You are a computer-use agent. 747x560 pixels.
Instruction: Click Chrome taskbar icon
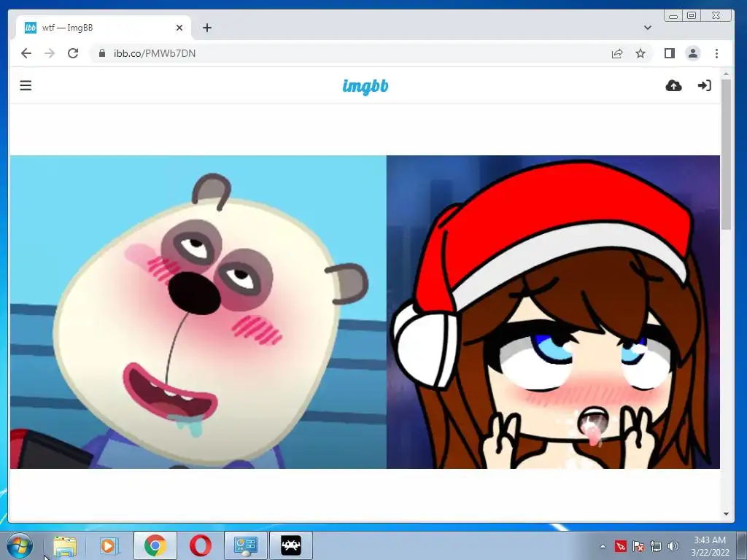coord(155,545)
